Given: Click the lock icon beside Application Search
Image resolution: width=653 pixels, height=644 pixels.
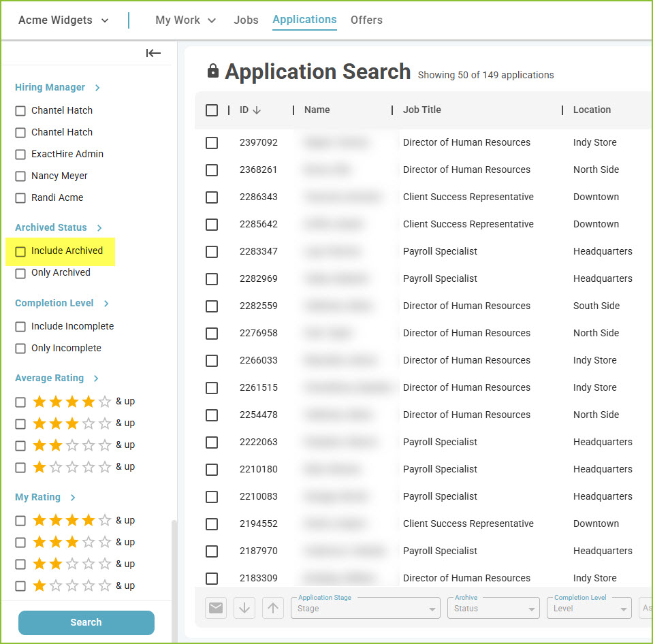Looking at the screenshot, I should (213, 71).
